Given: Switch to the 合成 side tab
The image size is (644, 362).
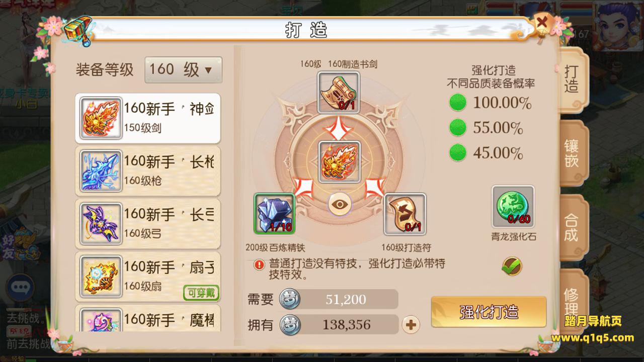Looking at the screenshot, I should pos(572,227).
